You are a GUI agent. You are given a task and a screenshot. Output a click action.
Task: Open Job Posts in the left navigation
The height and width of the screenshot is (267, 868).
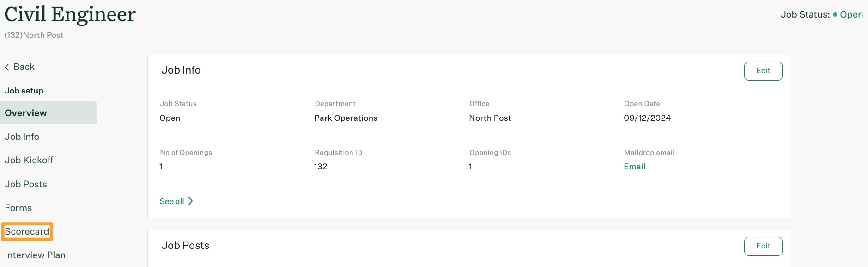click(x=26, y=184)
